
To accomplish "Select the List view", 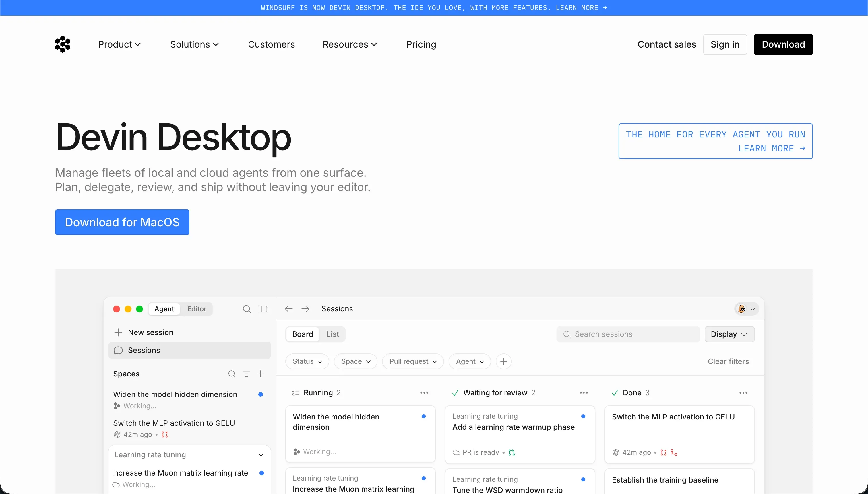I will (x=333, y=334).
